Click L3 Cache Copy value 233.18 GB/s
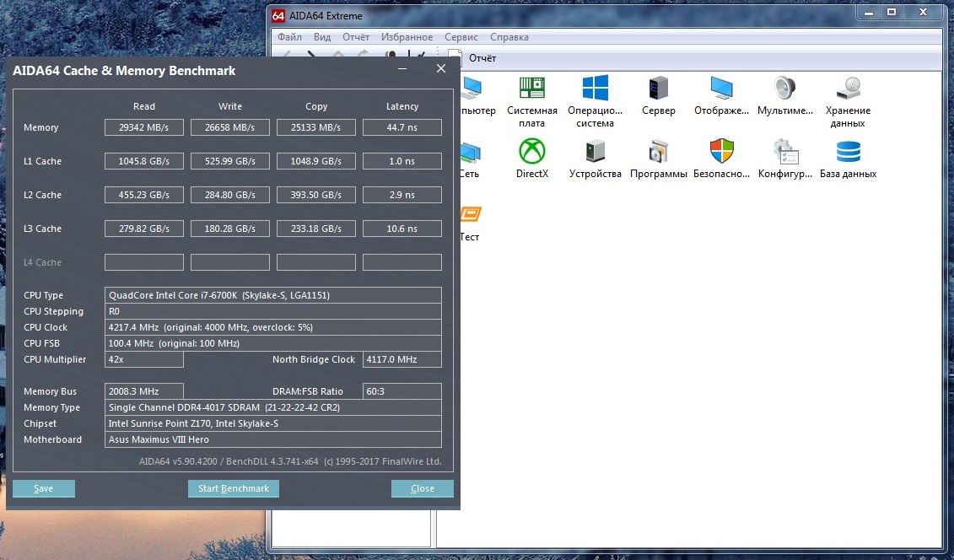The image size is (954, 560). pos(316,229)
